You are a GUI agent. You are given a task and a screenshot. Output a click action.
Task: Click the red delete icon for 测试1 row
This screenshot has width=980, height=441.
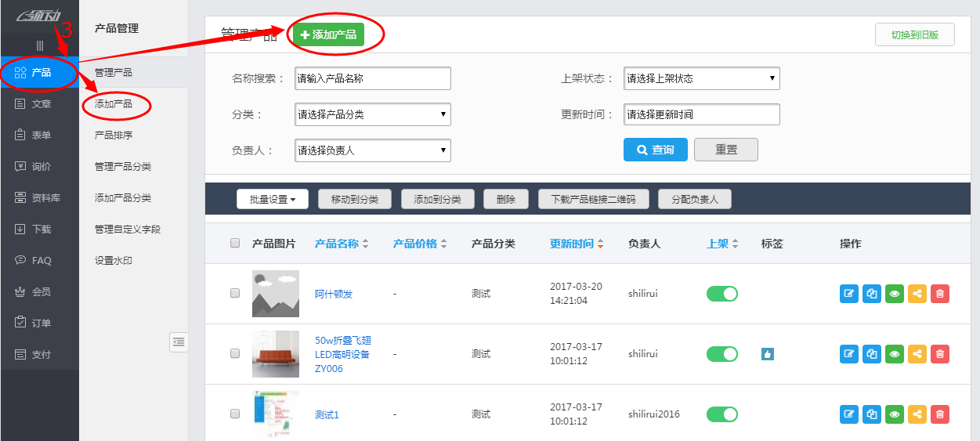[x=941, y=414]
